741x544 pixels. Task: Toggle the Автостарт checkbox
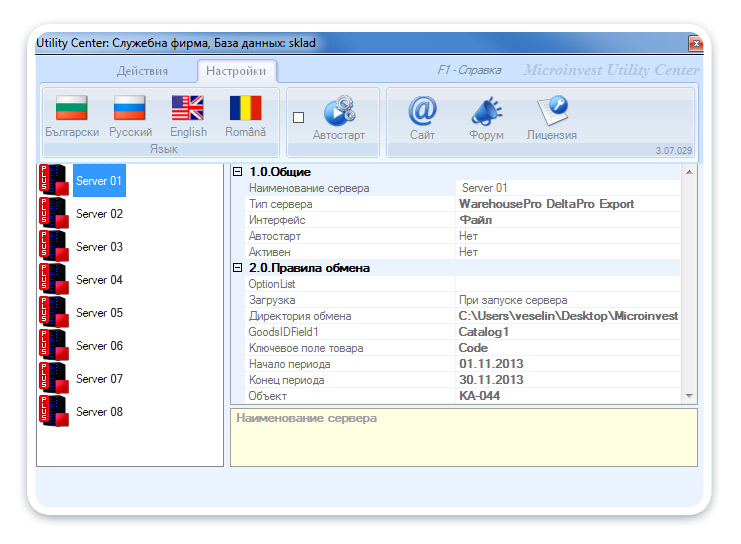[x=298, y=117]
